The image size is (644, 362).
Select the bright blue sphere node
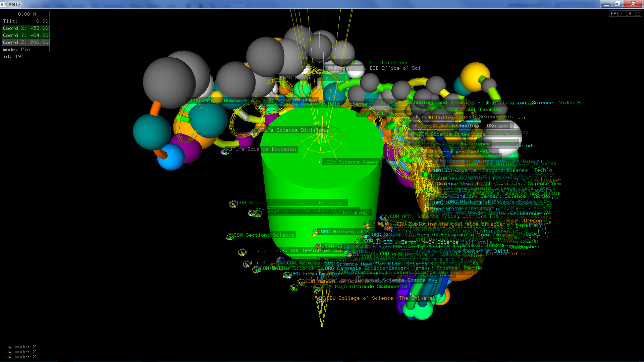pyautogui.click(x=170, y=158)
